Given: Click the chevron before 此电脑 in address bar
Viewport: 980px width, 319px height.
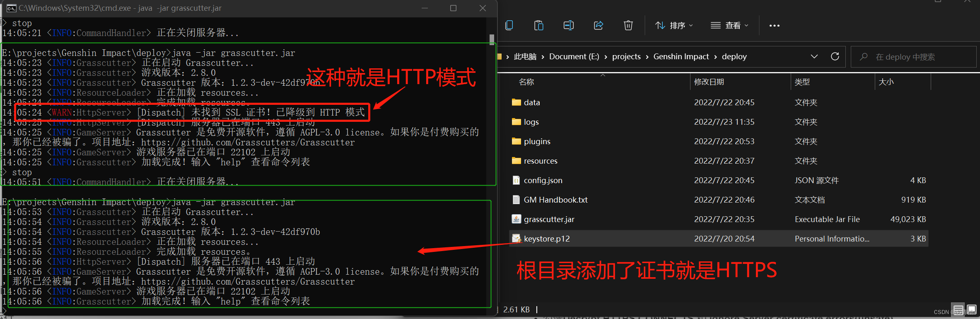Looking at the screenshot, I should (507, 57).
